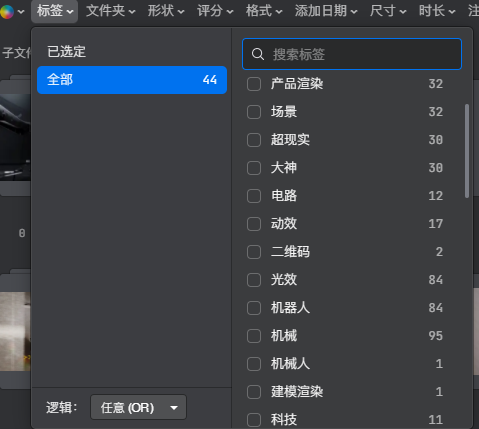This screenshot has width=479, height=429.
Task: Enable the 机器人 tag checkbox
Action: tap(254, 308)
